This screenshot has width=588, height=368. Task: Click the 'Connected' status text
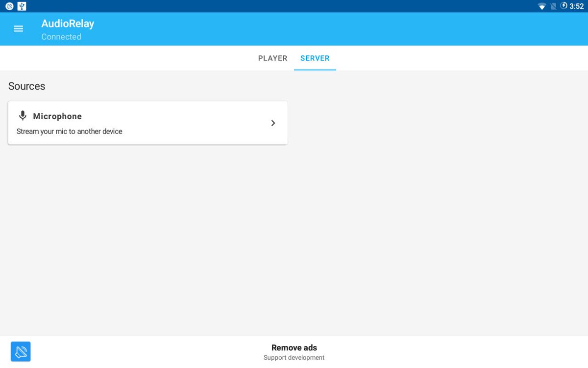61,37
